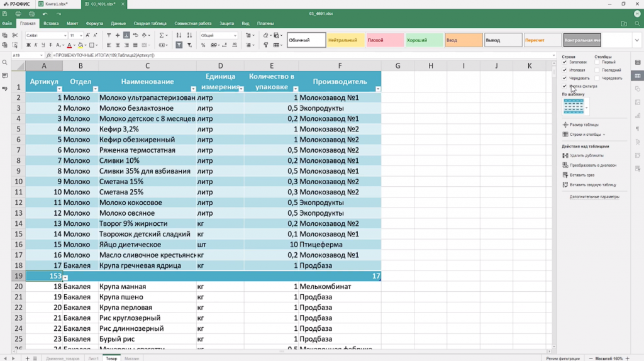Click the Save icon in title bar
Viewport: 644px width, 361px height.
pyautogui.click(x=5, y=14)
